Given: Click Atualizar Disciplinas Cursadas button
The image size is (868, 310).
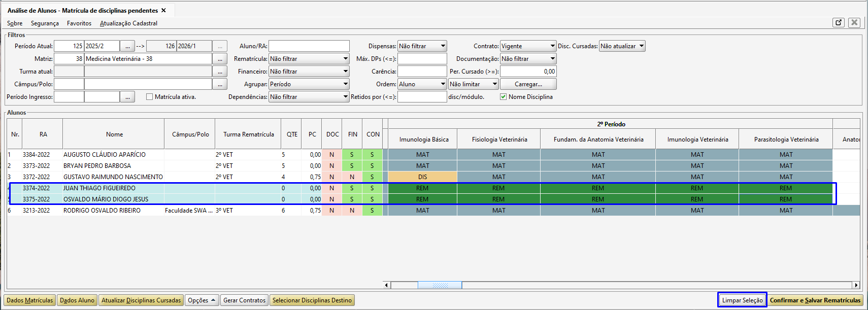Looking at the screenshot, I should click(141, 300).
